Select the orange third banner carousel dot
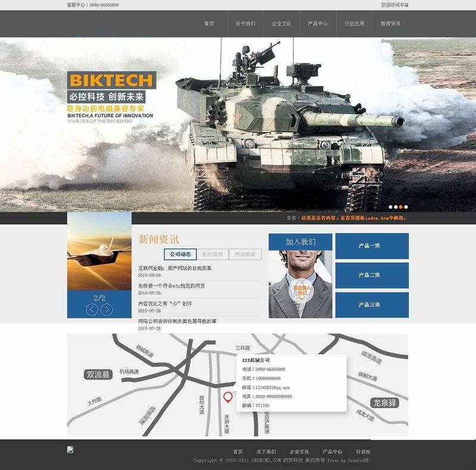Image resolution: width=476 pixels, height=470 pixels. pos(400,207)
